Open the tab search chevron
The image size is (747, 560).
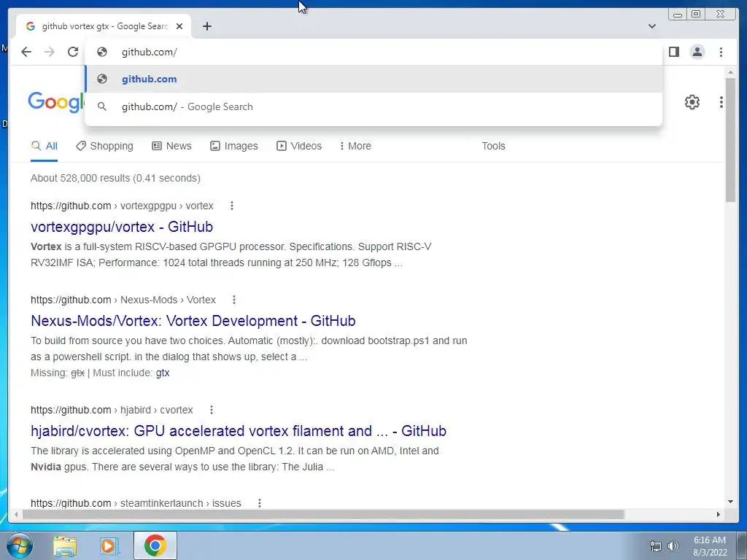pyautogui.click(x=652, y=26)
